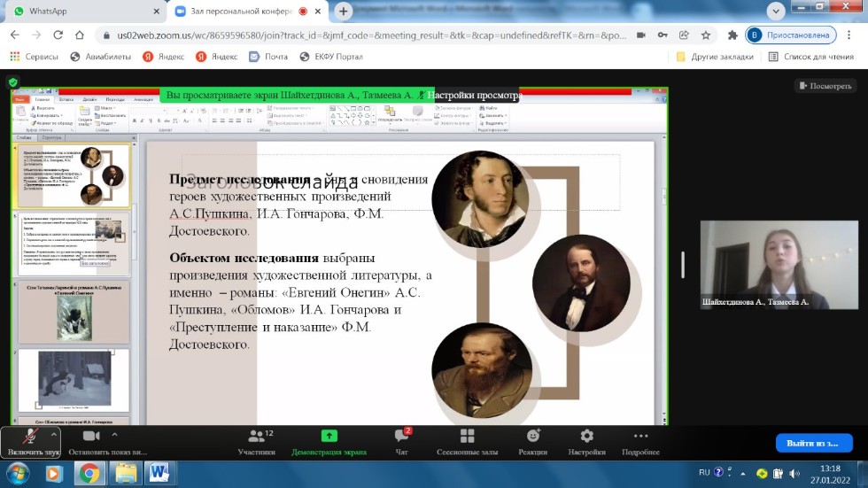
Task: Open the Подробнее three-dots menu
Action: point(640,443)
